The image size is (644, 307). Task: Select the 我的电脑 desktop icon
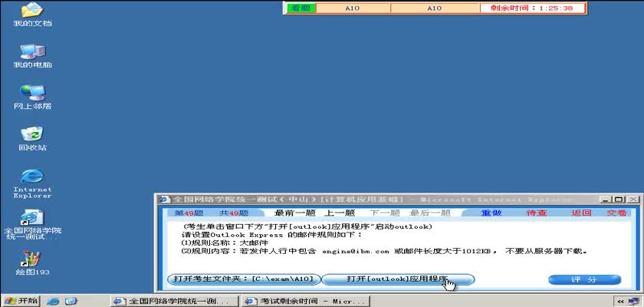(32, 56)
